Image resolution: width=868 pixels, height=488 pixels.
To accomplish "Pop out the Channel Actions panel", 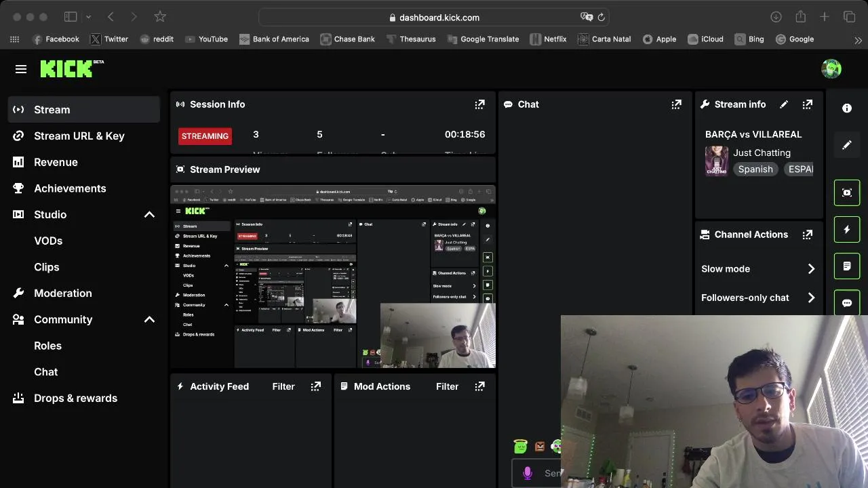I will [x=807, y=235].
